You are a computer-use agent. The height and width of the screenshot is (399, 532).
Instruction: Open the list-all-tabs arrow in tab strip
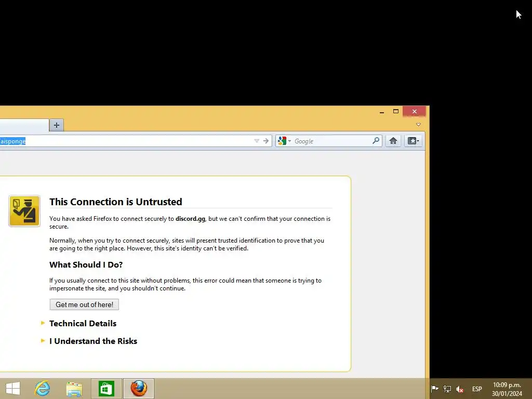click(x=418, y=125)
